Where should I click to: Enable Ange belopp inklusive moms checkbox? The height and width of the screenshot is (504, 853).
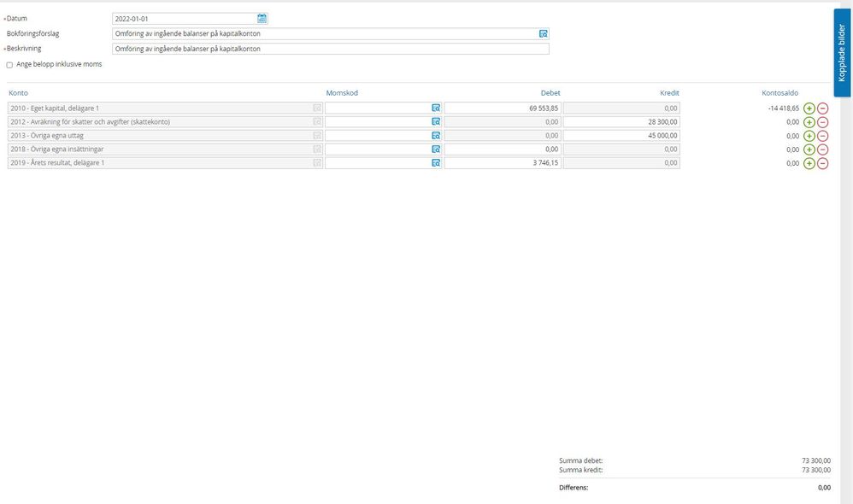point(9,65)
